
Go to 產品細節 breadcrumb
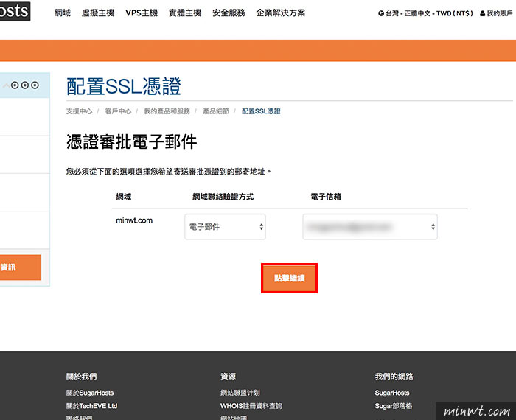point(215,111)
